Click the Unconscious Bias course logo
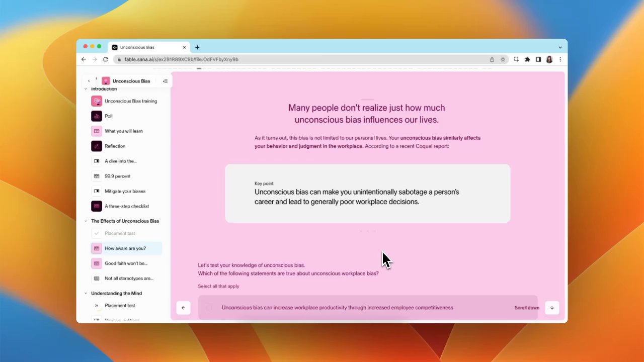The image size is (644, 362). [106, 81]
